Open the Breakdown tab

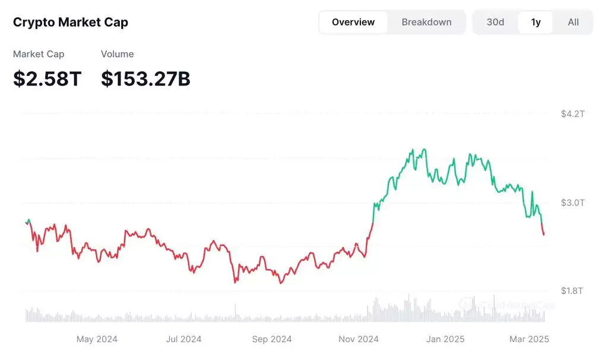426,22
